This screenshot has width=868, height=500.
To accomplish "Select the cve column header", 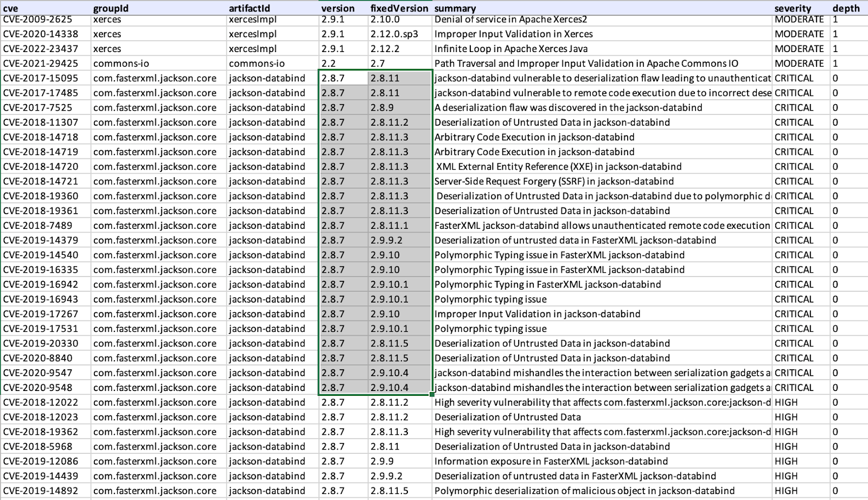I will 46,8.
